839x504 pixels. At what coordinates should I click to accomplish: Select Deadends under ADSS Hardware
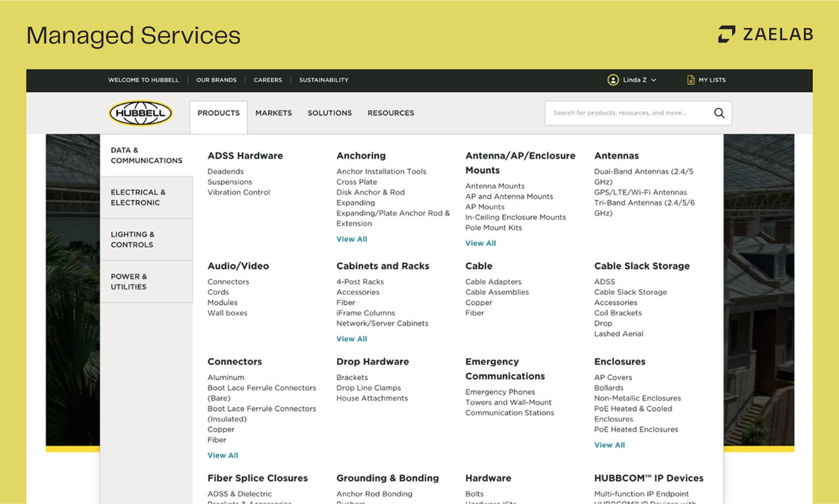click(225, 171)
